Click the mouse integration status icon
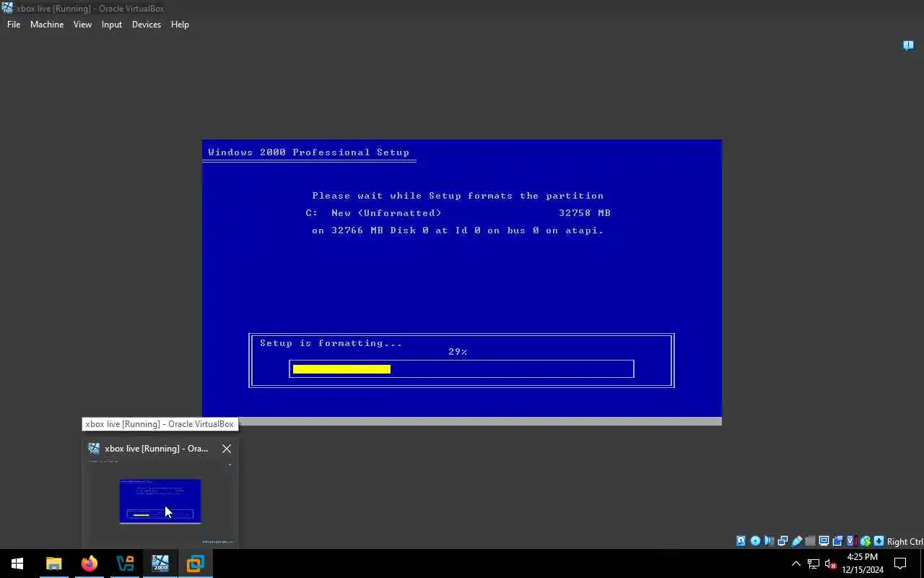924x578 pixels. pyautogui.click(x=865, y=541)
